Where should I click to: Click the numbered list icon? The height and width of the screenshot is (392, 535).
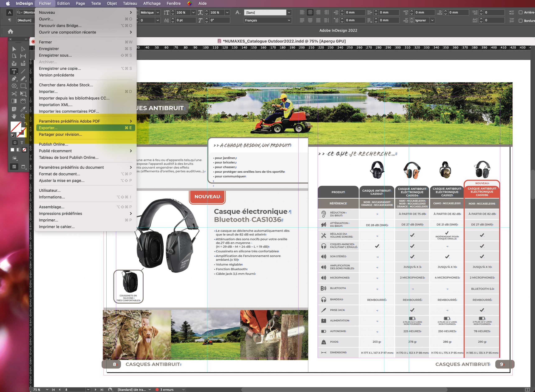coord(512,20)
